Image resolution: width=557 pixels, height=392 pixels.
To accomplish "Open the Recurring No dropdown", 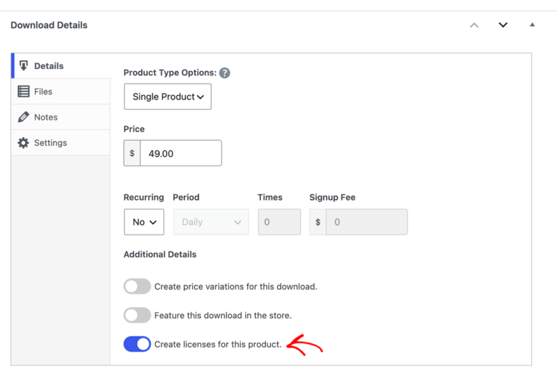I will pos(144,222).
